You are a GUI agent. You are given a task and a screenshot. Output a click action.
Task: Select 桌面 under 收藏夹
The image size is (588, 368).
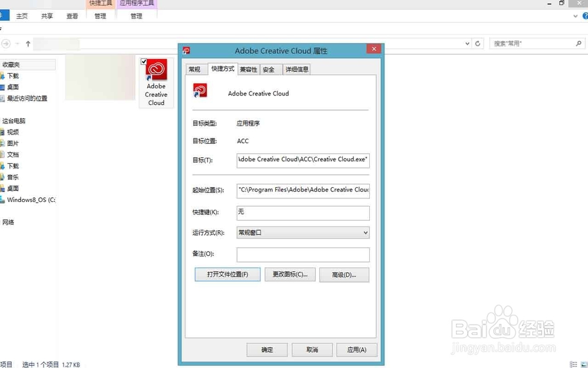pos(13,87)
